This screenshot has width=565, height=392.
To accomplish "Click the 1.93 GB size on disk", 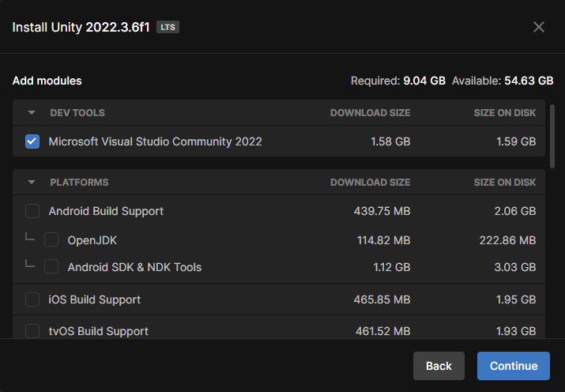I will click(516, 331).
